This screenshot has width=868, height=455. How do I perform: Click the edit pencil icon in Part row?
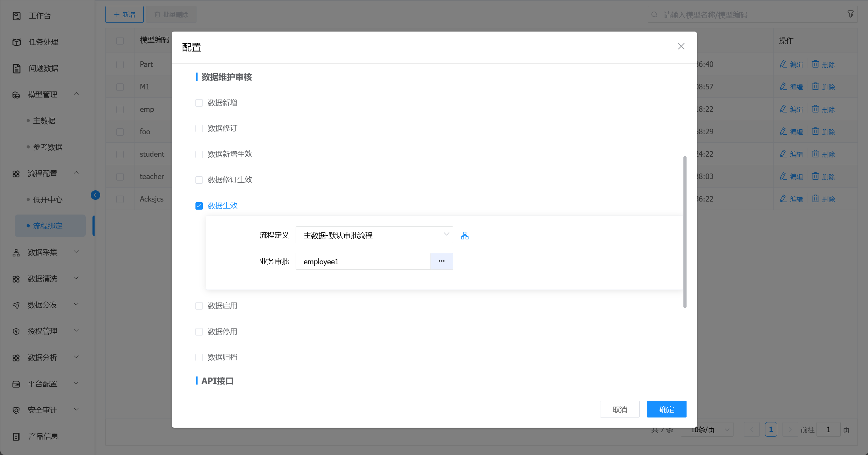783,64
